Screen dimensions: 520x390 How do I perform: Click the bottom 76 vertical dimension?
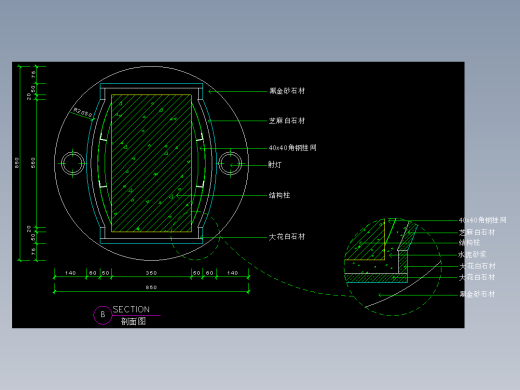(33, 251)
